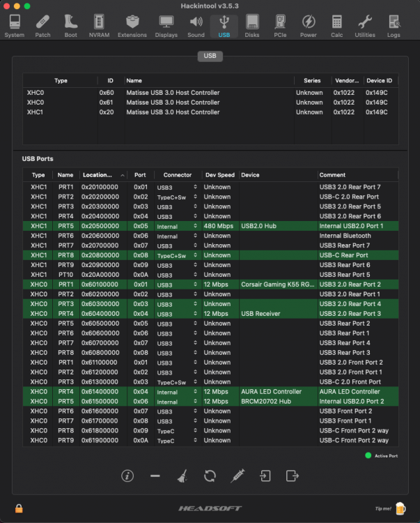Open the PCIe toolbar section
This screenshot has width=420, height=523.
click(280, 26)
